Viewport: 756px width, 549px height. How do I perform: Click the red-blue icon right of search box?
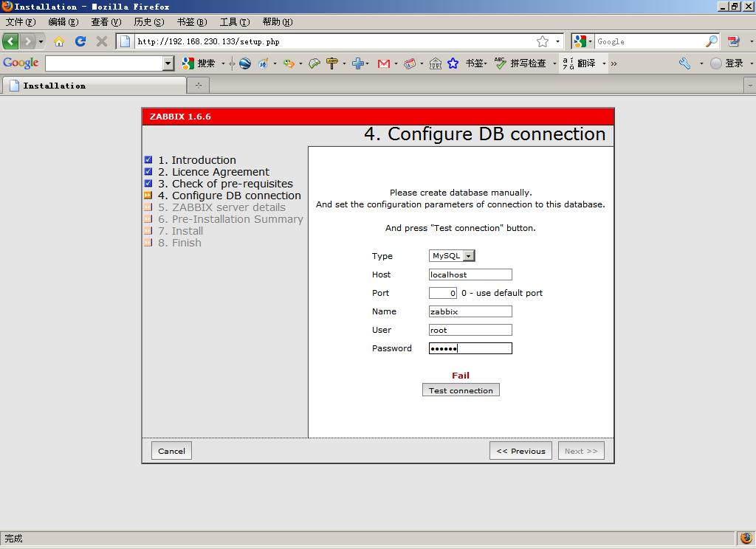(x=733, y=41)
